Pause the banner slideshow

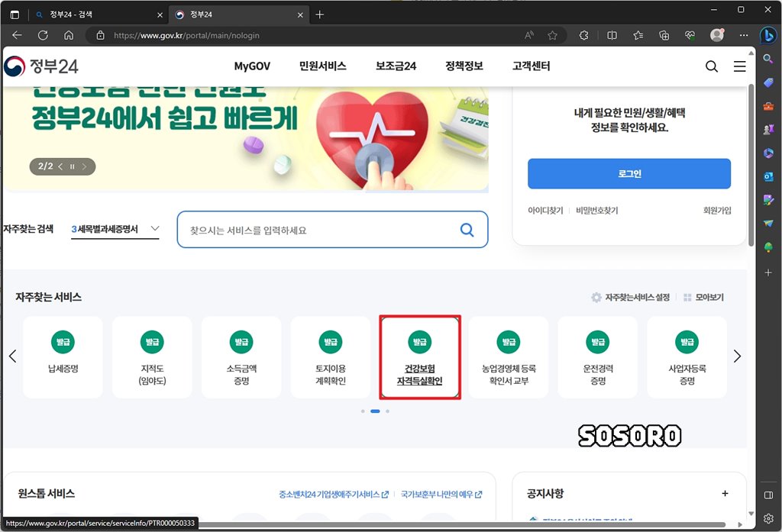72,166
